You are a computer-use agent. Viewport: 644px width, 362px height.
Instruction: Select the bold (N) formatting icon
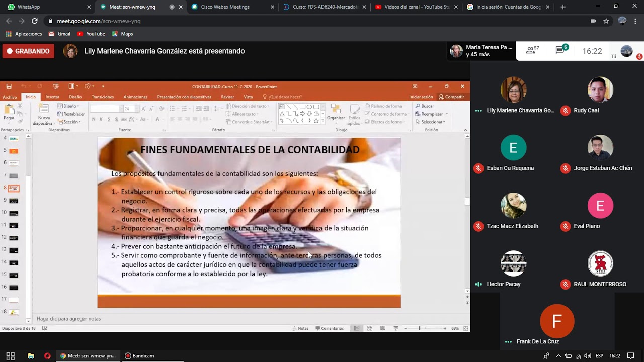pos(94,119)
